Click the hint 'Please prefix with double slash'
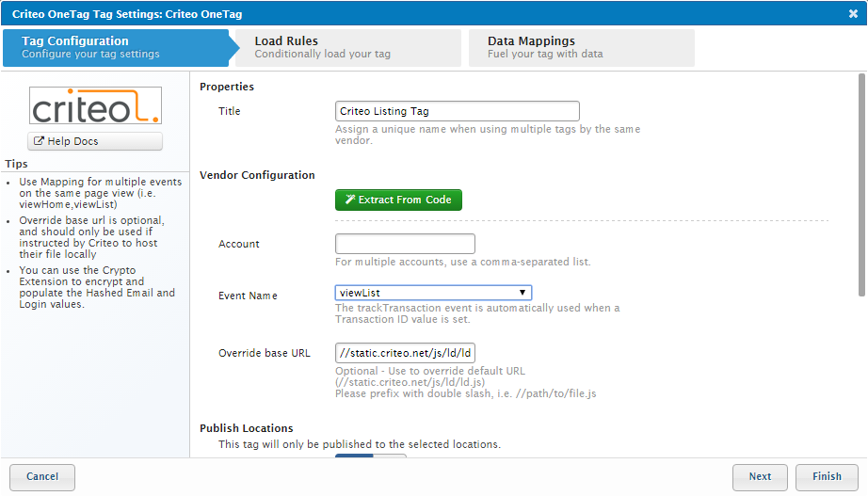Viewport: 868px width, 496px height. [x=466, y=393]
